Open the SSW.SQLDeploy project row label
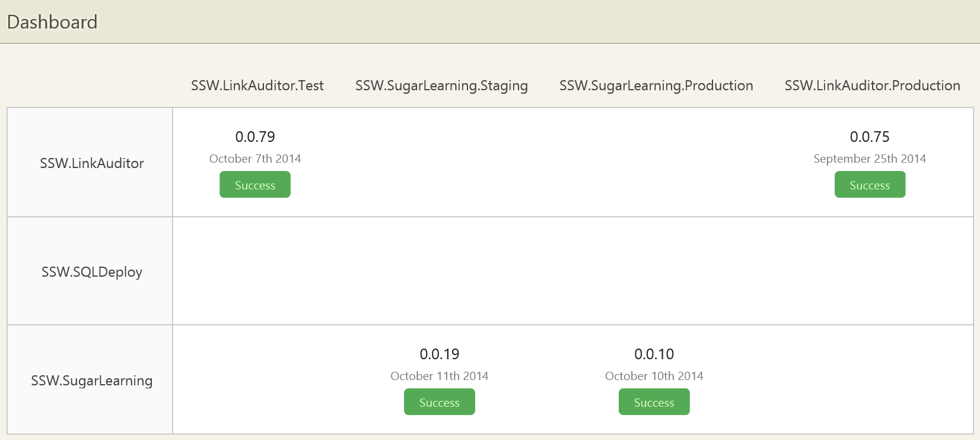This screenshot has height=440, width=980. 92,272
